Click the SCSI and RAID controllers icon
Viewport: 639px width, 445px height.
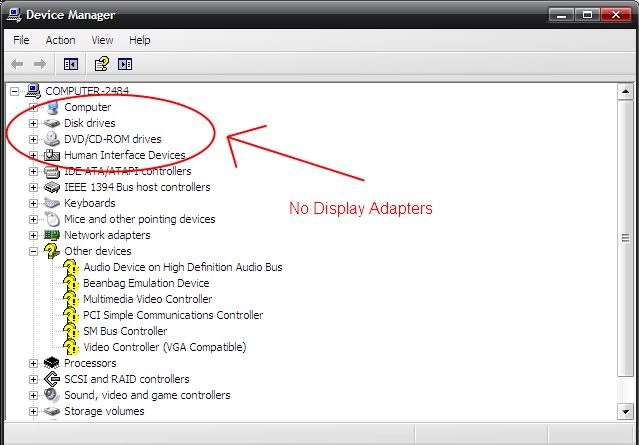[x=52, y=379]
